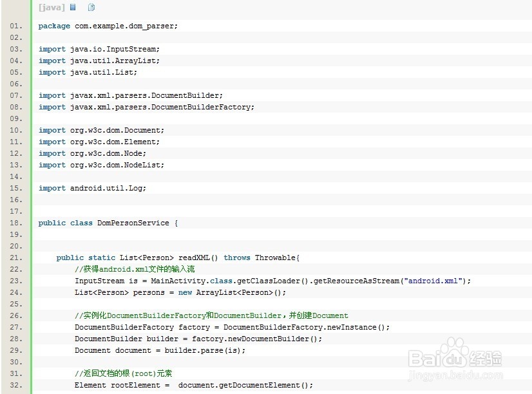Click import org.w3c.dom.Document line
532x394 pixels.
click(101, 130)
